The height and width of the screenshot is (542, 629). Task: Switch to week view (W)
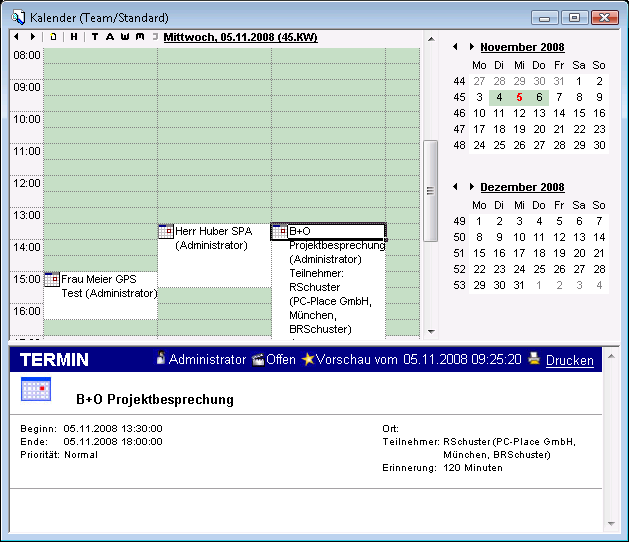125,37
